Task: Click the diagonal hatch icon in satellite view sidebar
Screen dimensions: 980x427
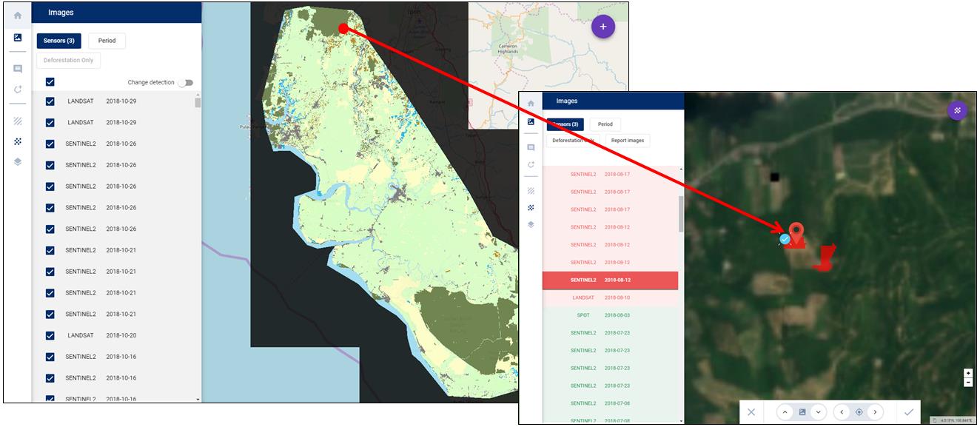Action: click(x=531, y=190)
